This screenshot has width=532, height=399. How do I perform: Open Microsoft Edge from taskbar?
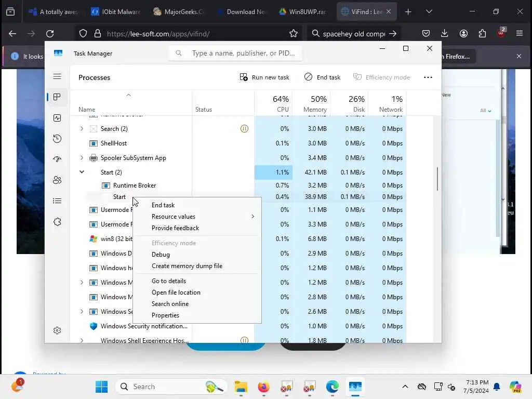tap(332, 387)
